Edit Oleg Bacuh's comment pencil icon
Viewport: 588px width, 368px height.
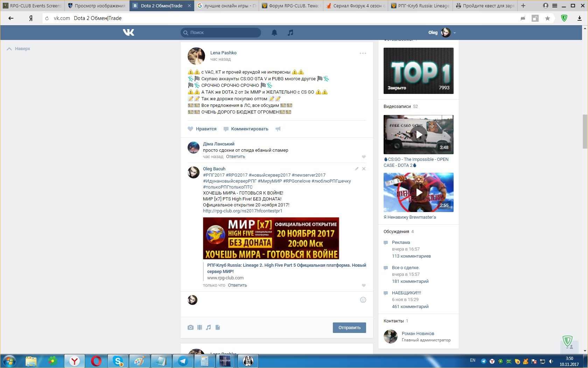357,169
